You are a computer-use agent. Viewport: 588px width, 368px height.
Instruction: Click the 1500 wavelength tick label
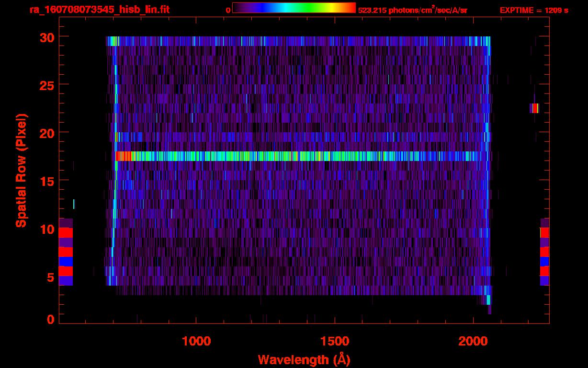point(335,341)
